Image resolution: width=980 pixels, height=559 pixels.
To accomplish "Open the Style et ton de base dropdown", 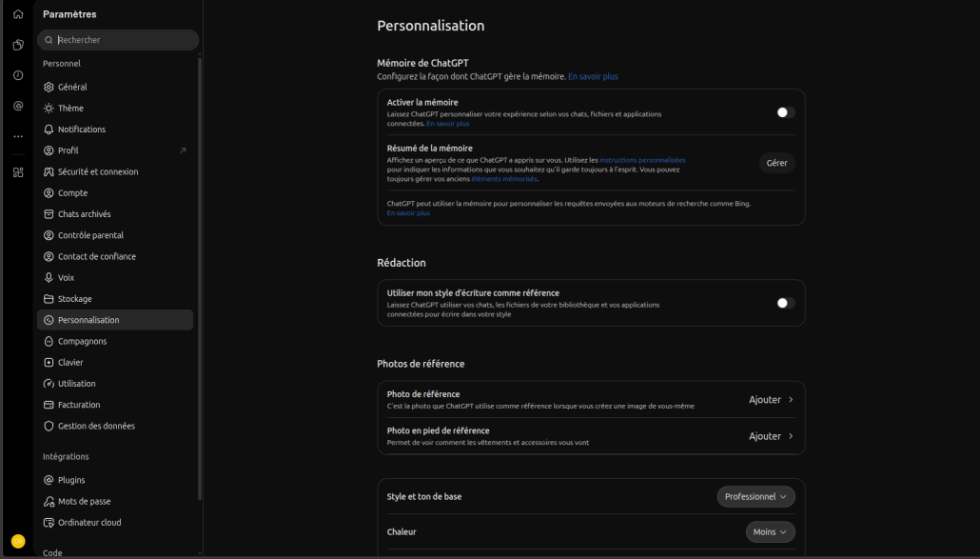I will pos(755,496).
